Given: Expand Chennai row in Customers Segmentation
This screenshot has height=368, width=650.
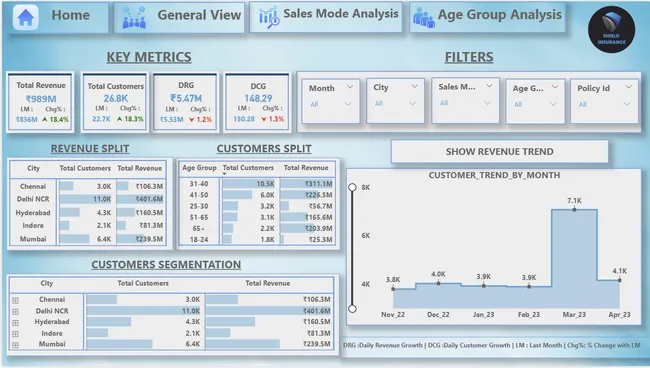Looking at the screenshot, I should click(x=15, y=300).
